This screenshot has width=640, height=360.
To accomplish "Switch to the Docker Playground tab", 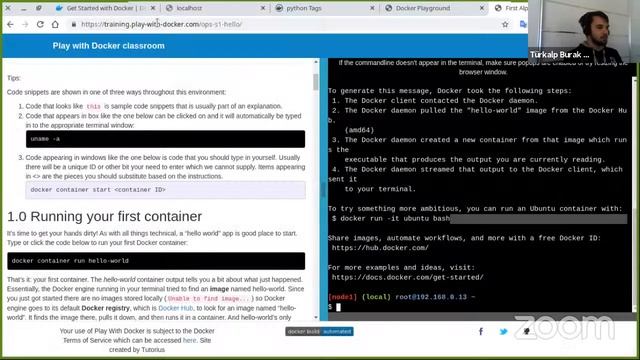I will (435, 8).
